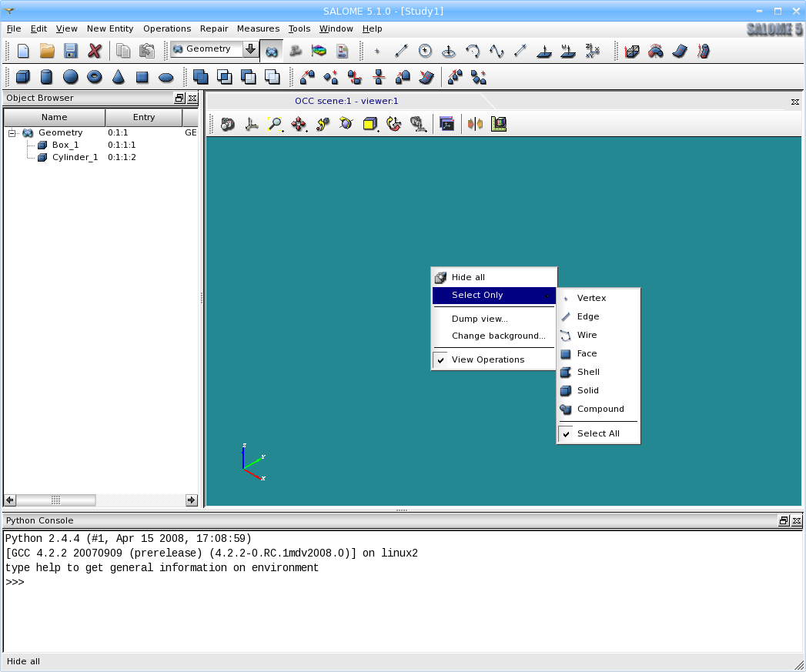Screen dimensions: 806x672
Task: Save the study with the floppy disk icon
Action: [70, 50]
